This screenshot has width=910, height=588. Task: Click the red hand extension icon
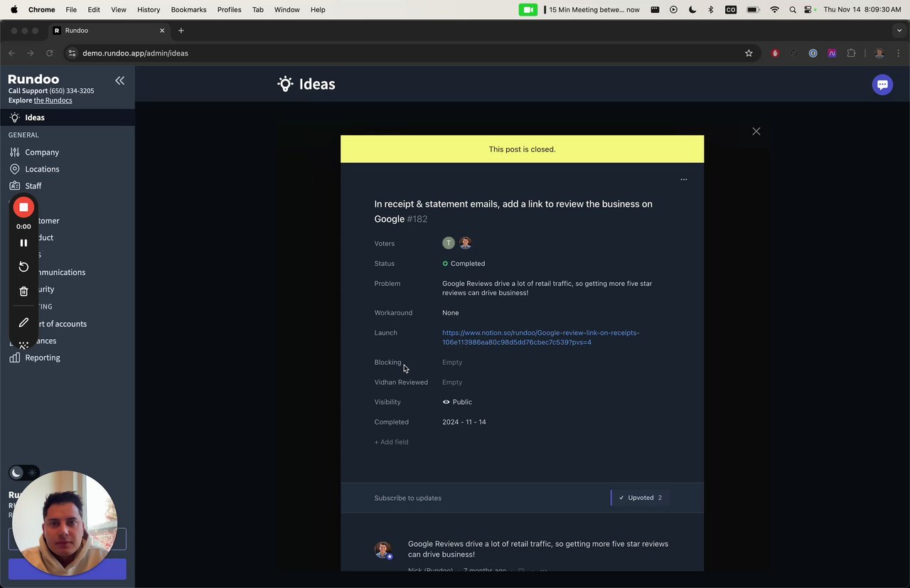tap(775, 53)
